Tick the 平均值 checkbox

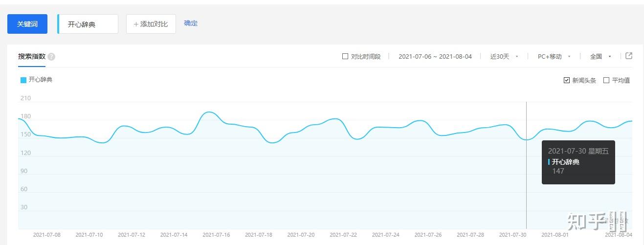click(x=606, y=80)
